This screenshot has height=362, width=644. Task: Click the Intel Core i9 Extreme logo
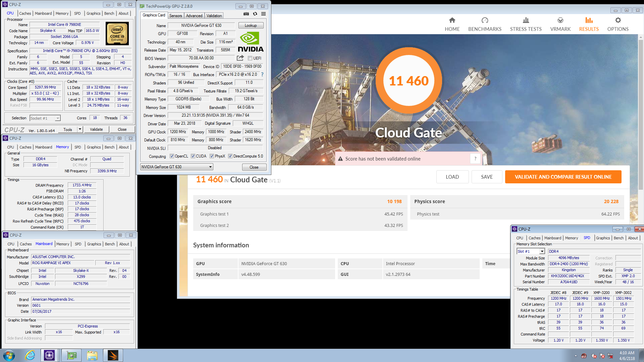coord(117,34)
